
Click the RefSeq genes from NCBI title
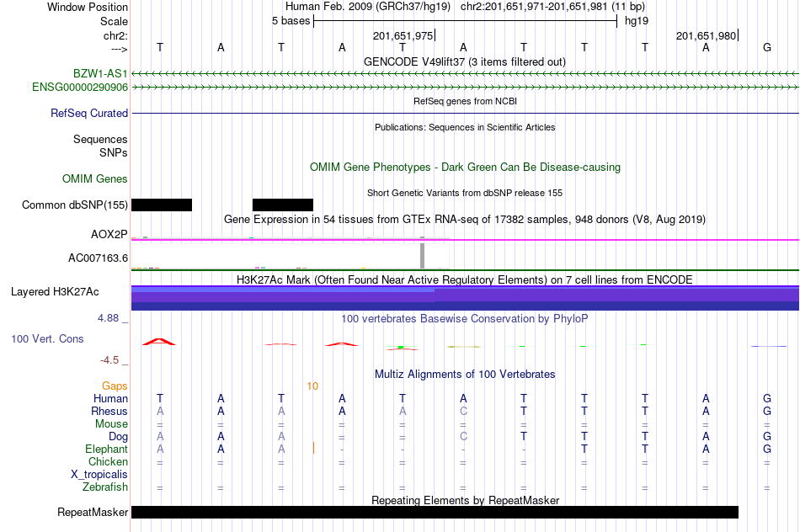[x=466, y=101]
